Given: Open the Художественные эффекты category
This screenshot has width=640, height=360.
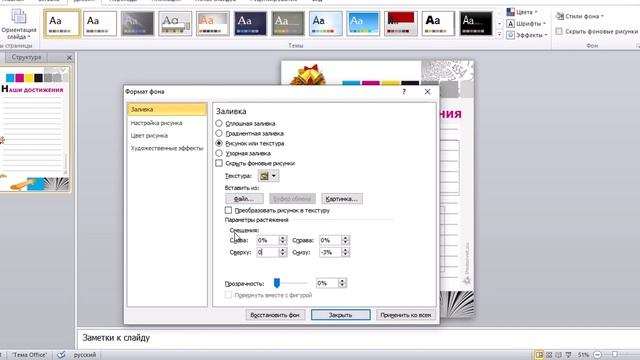Looking at the screenshot, I should pyautogui.click(x=167, y=148).
